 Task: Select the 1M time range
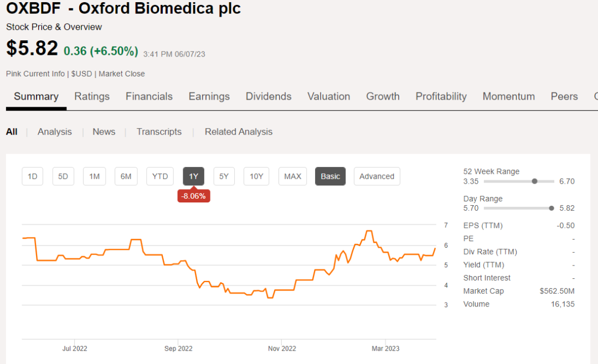click(x=95, y=176)
